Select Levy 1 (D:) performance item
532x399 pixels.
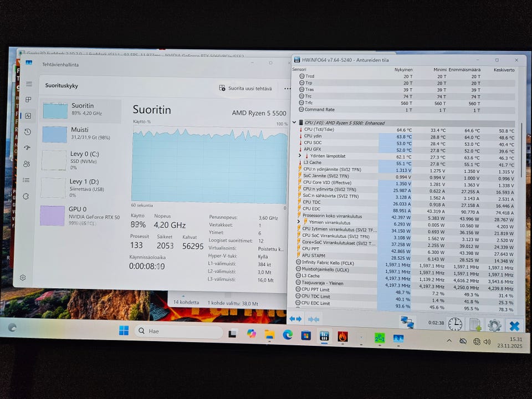point(79,188)
